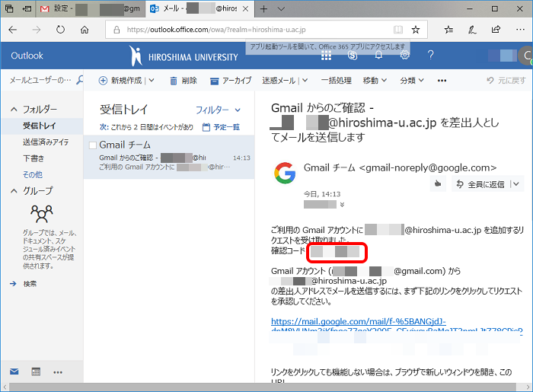Select the Gmail チーム message checkbox
Viewport: 533px width, 392px height.
(x=92, y=145)
